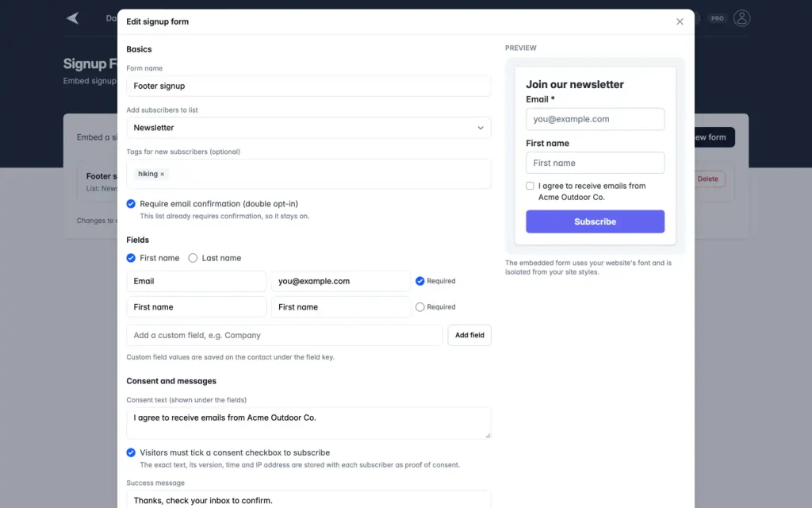Click the Edit signup form title

coord(158,21)
